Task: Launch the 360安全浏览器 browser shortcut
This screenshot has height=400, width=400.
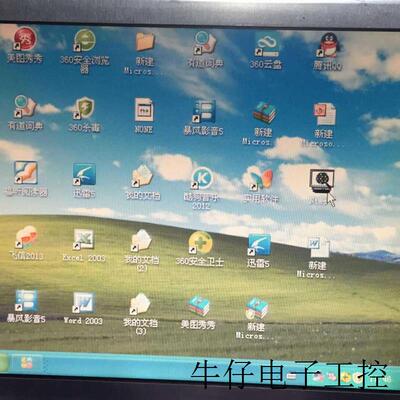Action: pos(85,41)
